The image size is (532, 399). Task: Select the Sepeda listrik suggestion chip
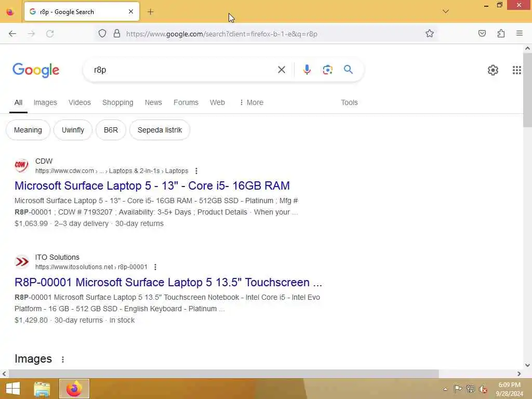pyautogui.click(x=159, y=130)
